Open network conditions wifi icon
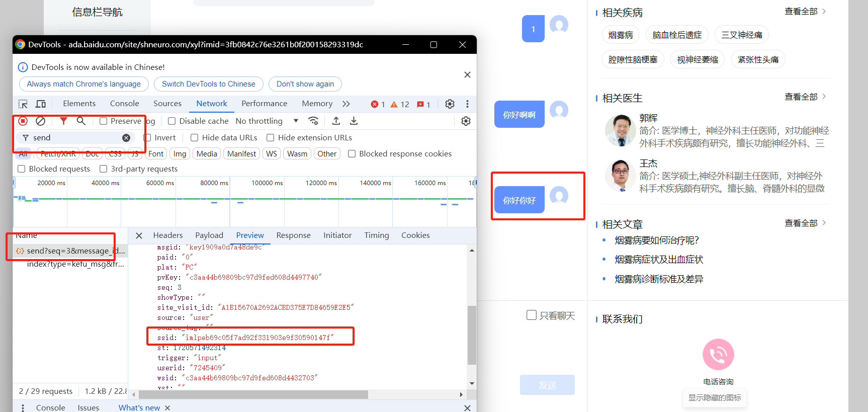 (x=313, y=121)
